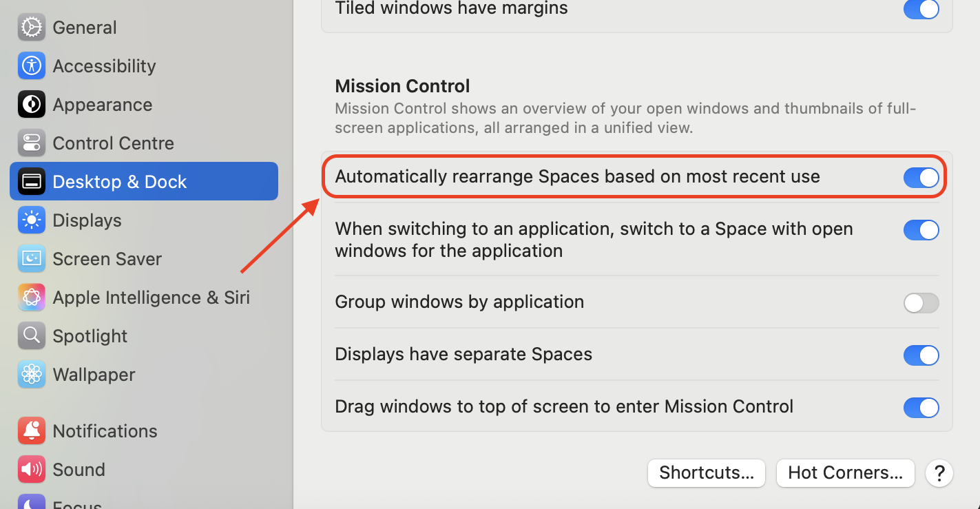Select Control Centre in the sidebar
This screenshot has width=980, height=509.
[113, 143]
